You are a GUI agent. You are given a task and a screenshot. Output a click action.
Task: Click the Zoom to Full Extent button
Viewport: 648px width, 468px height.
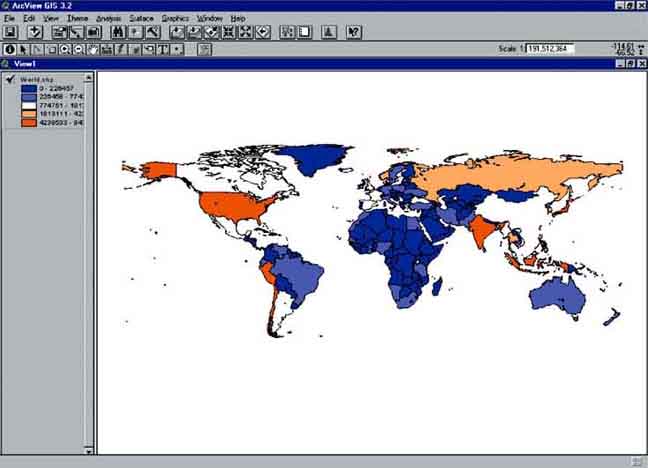178,33
